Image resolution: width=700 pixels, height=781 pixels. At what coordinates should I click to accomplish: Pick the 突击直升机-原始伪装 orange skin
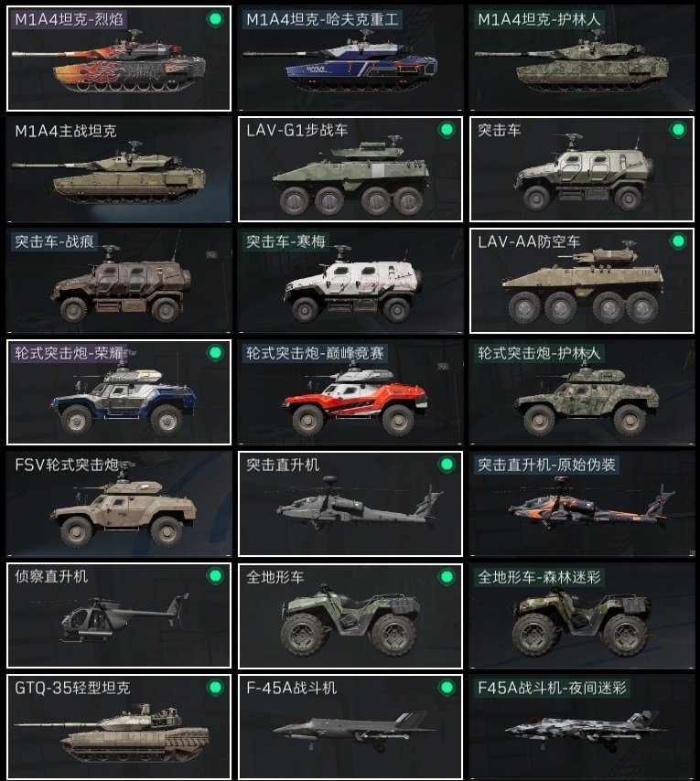click(x=582, y=504)
